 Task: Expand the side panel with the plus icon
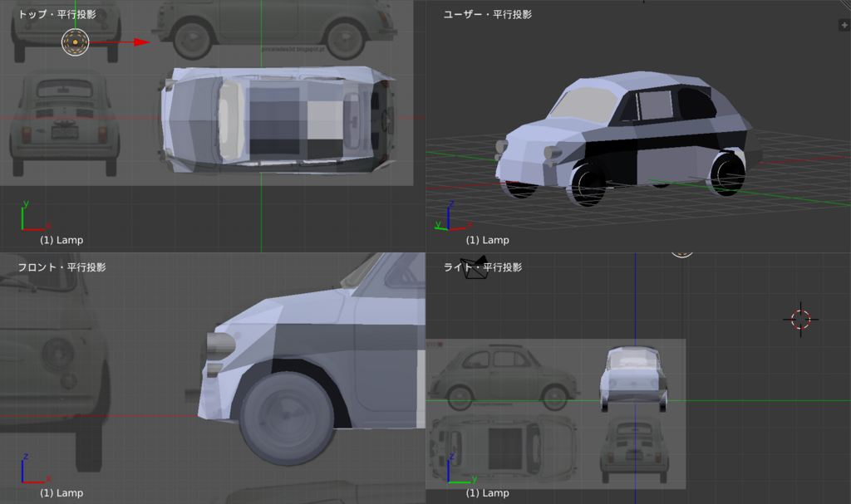coord(844,25)
